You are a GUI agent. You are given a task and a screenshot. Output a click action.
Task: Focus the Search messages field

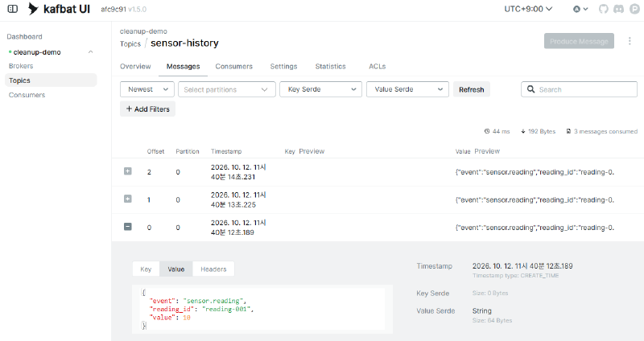pos(579,89)
